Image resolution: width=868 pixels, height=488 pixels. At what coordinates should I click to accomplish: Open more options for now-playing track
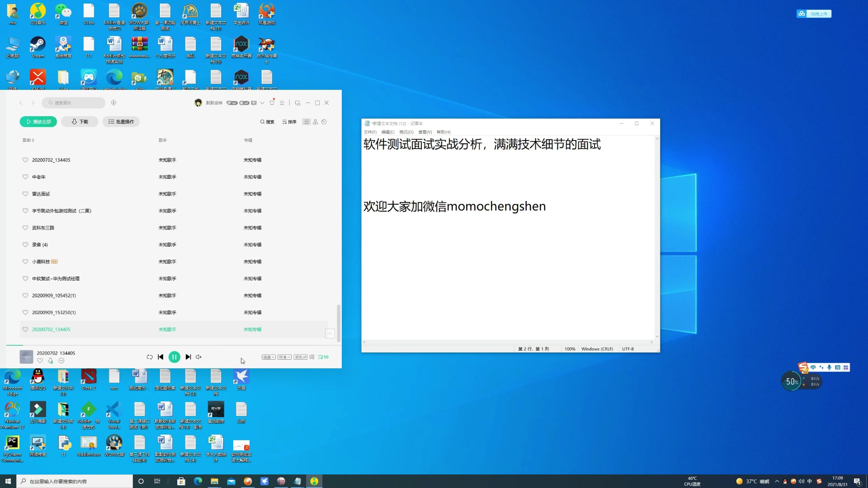point(61,361)
